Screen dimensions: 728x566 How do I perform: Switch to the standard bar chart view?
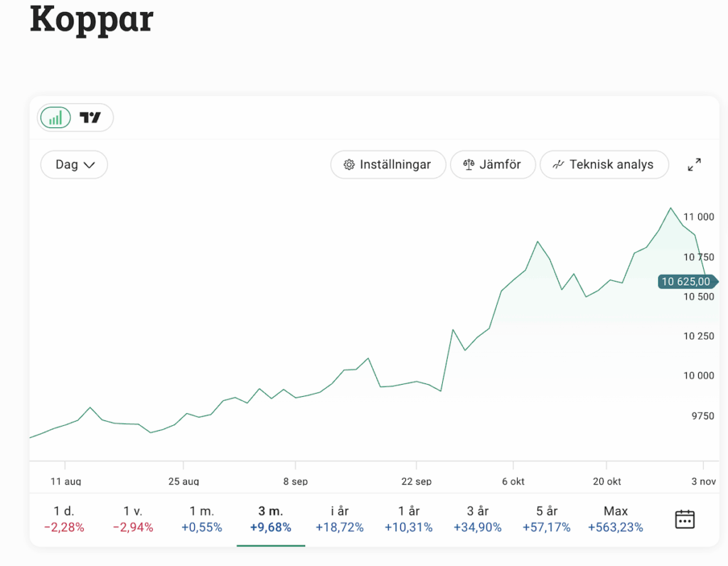point(55,117)
